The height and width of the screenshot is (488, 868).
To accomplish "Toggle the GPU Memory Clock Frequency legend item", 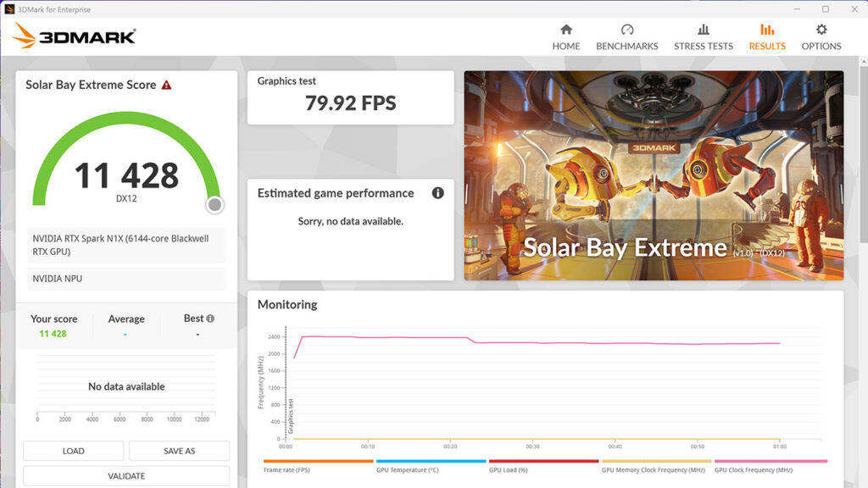I will (656, 467).
